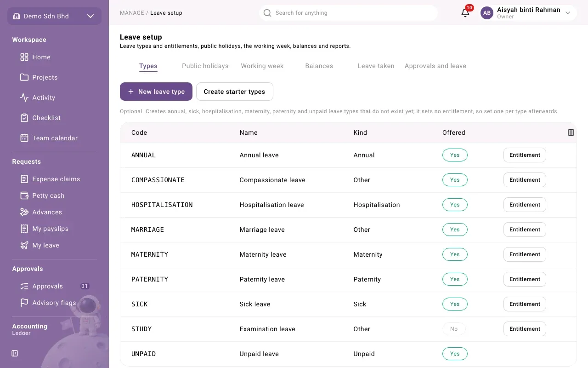Click the Petty cash wallet icon

coord(24,195)
